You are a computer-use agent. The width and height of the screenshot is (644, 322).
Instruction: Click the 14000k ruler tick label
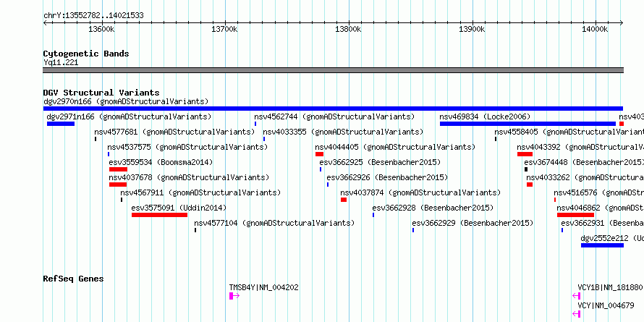[x=595, y=30]
